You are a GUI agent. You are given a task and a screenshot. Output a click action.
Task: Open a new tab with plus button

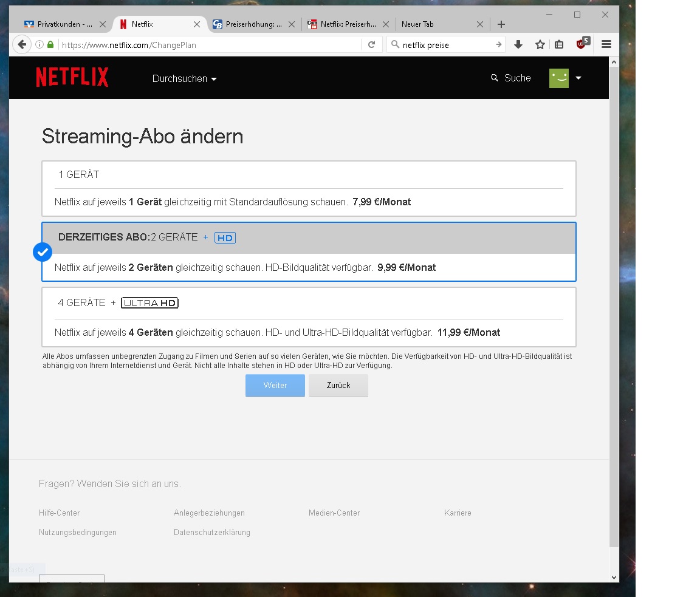[501, 24]
